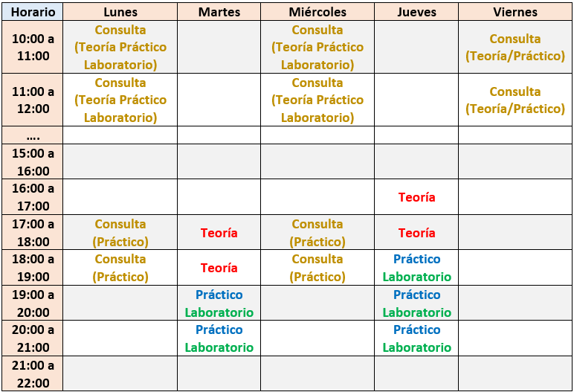Select Jueves Teoría cell at 16:00
This screenshot has width=574, height=392.
416,197
